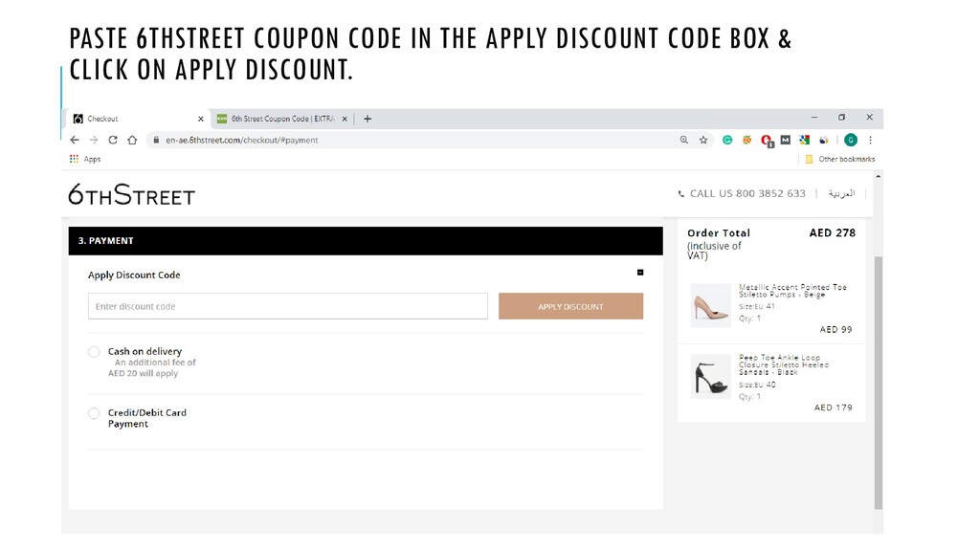980x551 pixels.
Task: Click the Apply Discount button
Action: [x=570, y=306]
